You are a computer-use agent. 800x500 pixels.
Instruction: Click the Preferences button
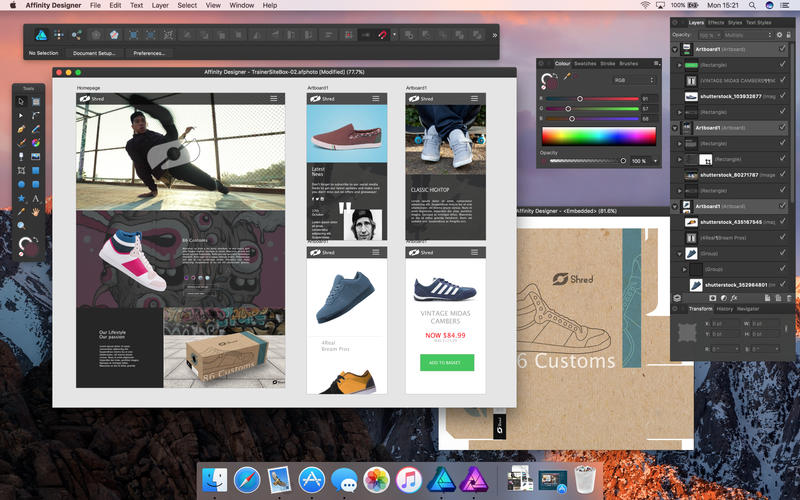pyautogui.click(x=149, y=53)
